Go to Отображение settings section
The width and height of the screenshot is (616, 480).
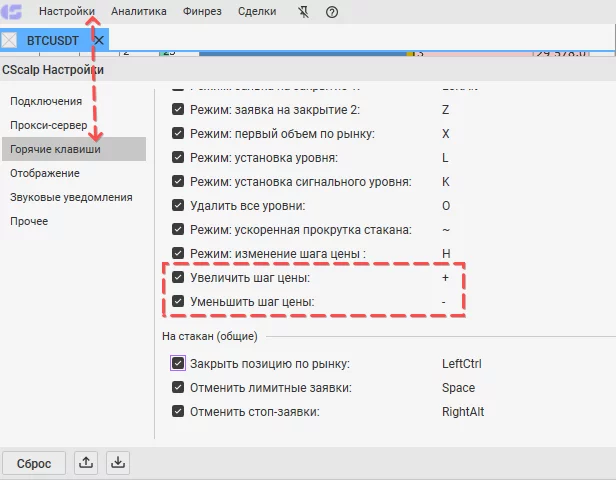[x=45, y=173]
